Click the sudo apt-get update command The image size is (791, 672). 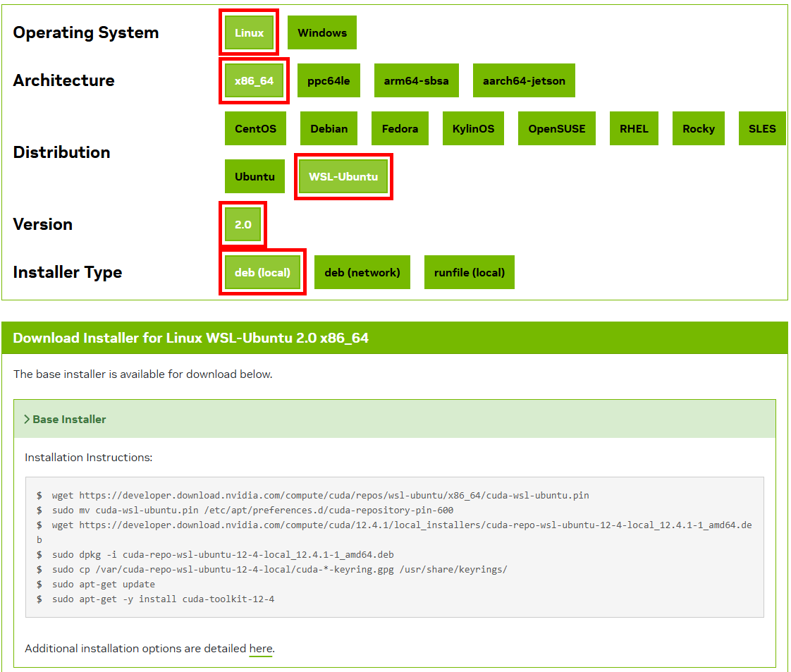(x=104, y=585)
